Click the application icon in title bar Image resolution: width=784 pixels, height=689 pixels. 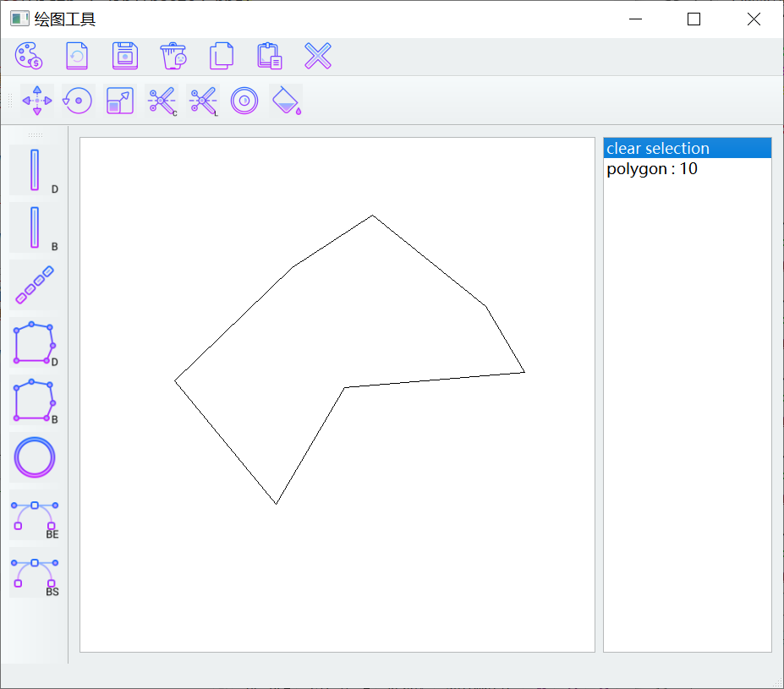pos(19,19)
